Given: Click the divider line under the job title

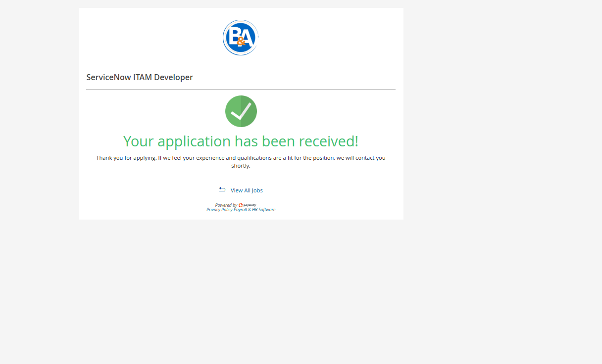Looking at the screenshot, I should pyautogui.click(x=241, y=89).
